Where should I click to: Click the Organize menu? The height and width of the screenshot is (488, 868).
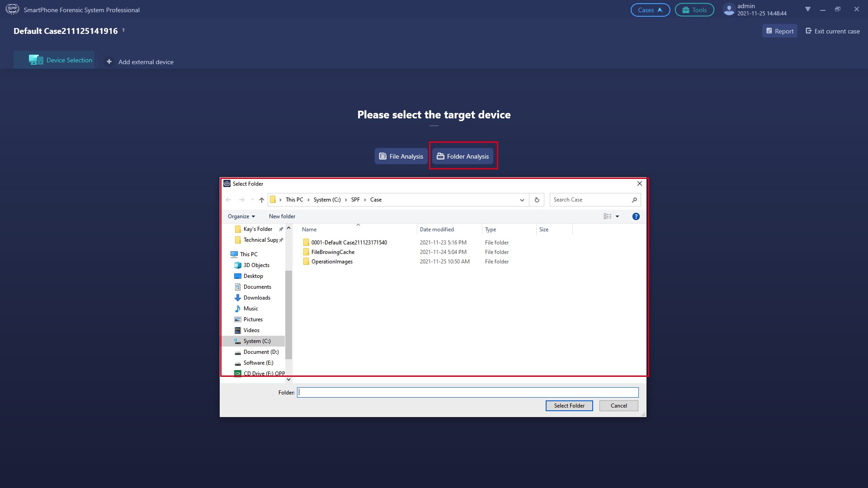coord(241,216)
